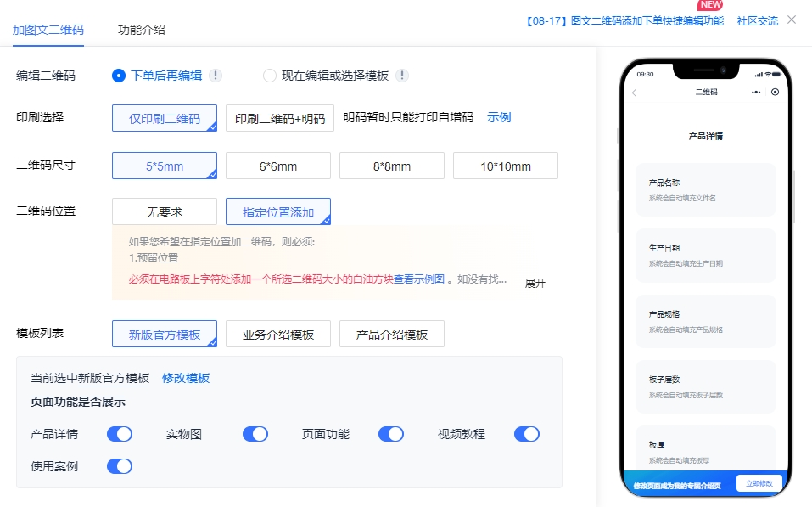Choose 无要求 for QR position

tap(165, 211)
